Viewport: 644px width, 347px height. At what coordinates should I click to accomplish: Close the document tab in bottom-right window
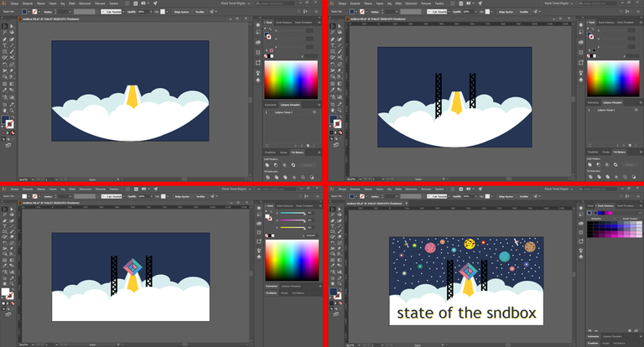point(406,204)
